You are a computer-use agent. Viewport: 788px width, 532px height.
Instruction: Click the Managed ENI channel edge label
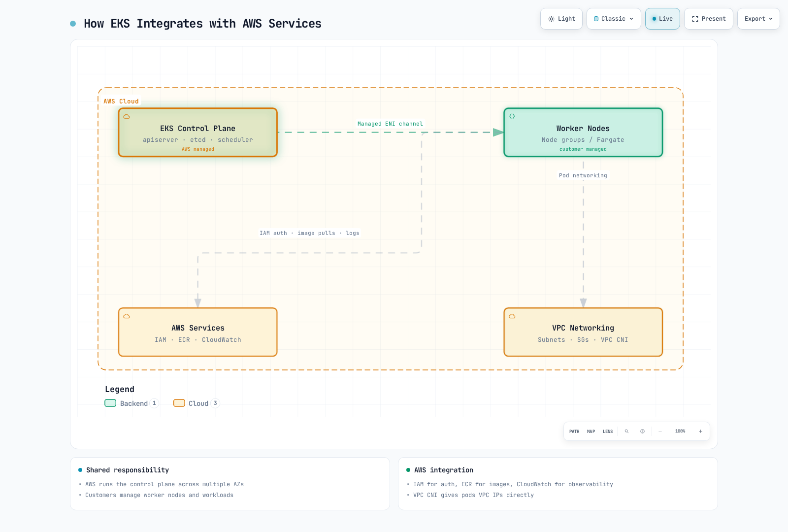pos(390,124)
